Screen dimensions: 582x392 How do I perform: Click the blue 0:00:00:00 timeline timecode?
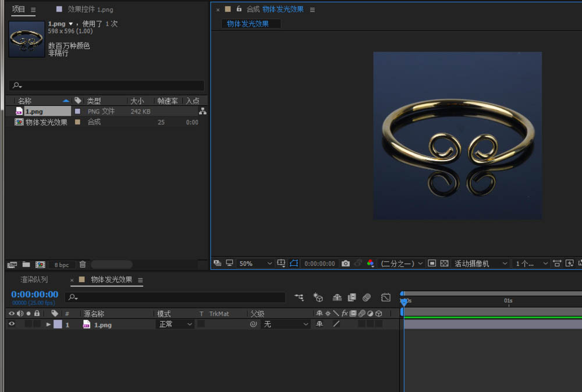pos(34,294)
